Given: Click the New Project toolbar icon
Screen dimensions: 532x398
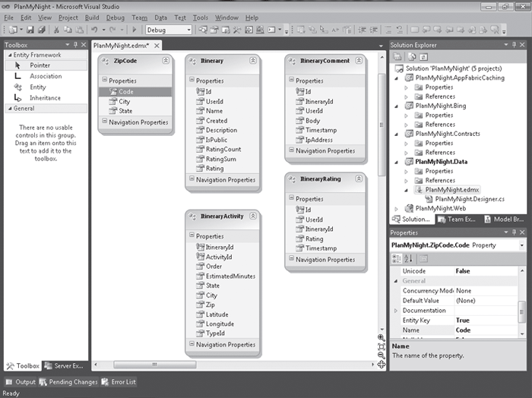Looking at the screenshot, I should pos(13,30).
